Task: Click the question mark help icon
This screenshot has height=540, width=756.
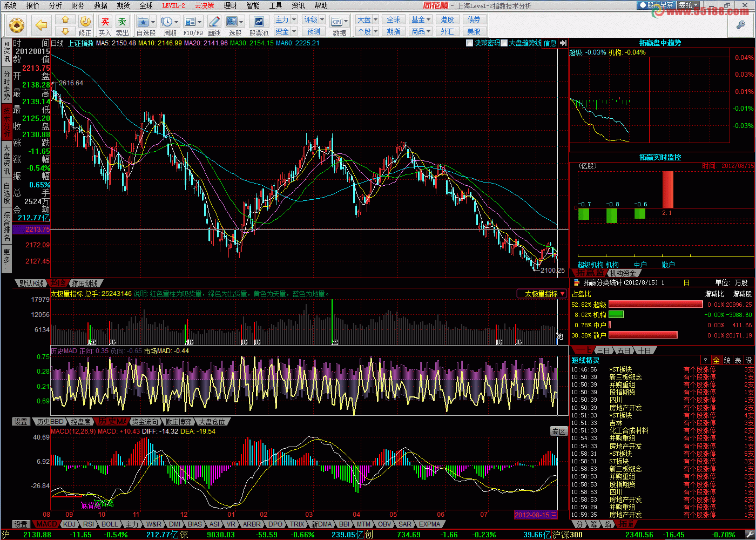Action: (x=705, y=360)
